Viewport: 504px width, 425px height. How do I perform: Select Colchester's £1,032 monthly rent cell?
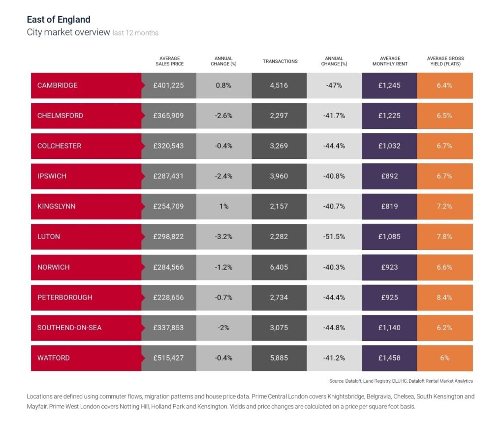(x=389, y=146)
